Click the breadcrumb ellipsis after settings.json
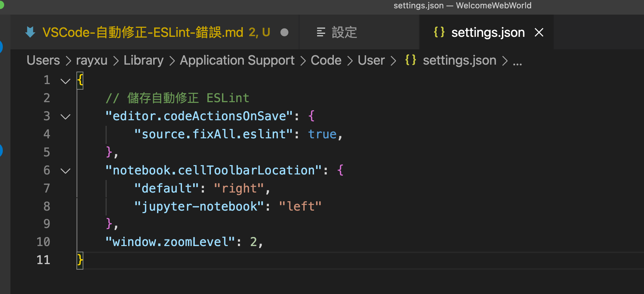644x294 pixels. (517, 62)
